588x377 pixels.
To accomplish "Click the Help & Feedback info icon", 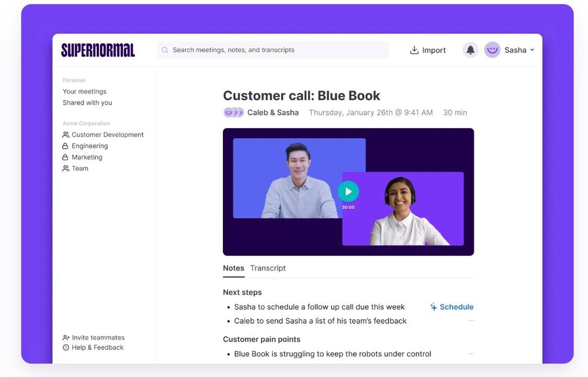I will click(66, 347).
